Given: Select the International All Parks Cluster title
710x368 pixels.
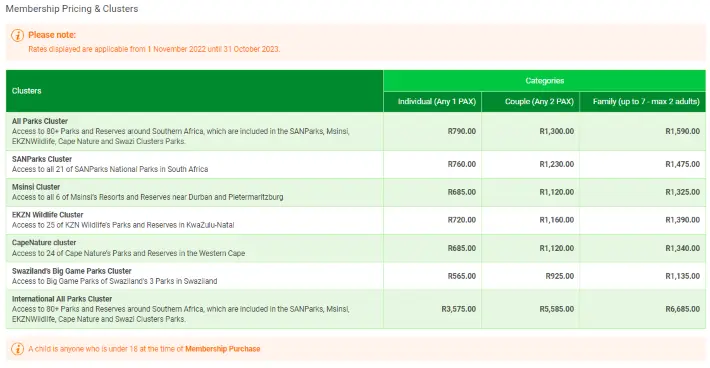Looking at the screenshot, I should tap(62, 299).
